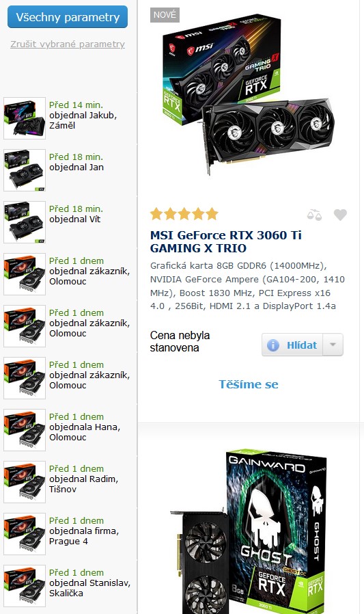The width and height of the screenshot is (364, 614).
Task: Open the Gainward Ghost product image
Action: tap(249, 531)
